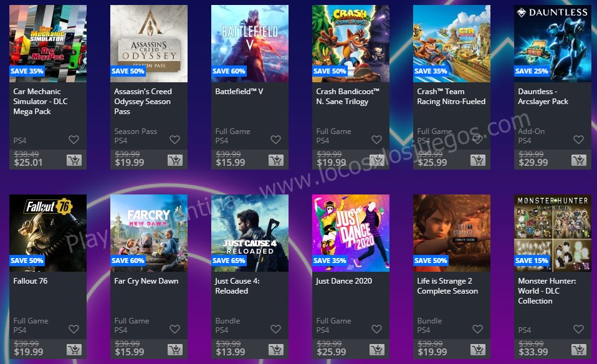
Task: Add Dauntless Arcslayer Pack to cart
Action: [579, 160]
